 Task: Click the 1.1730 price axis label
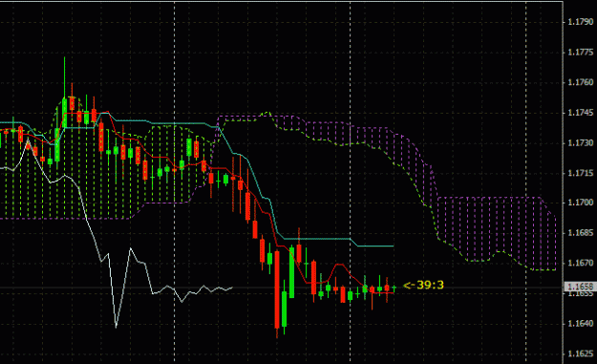(x=580, y=142)
